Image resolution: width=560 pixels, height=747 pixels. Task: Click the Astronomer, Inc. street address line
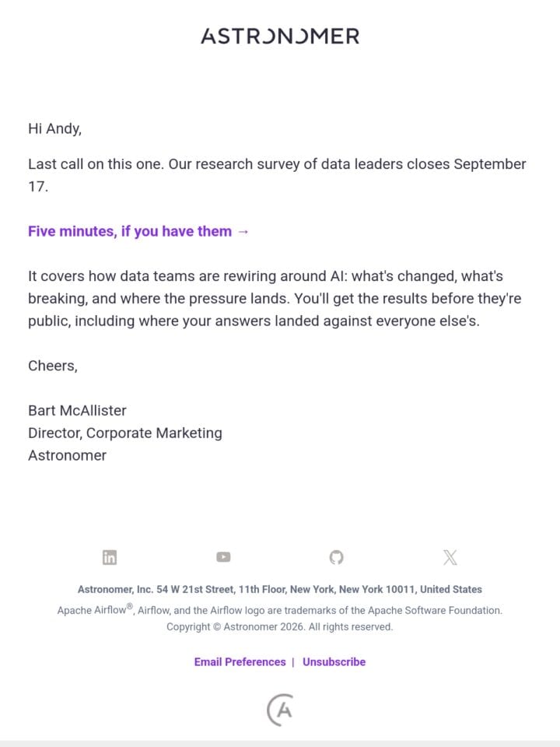pyautogui.click(x=280, y=589)
